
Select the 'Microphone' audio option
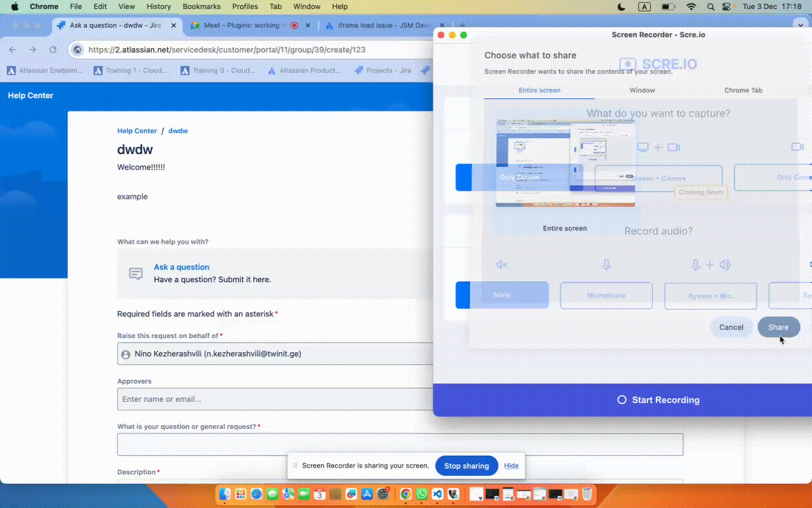pos(606,296)
